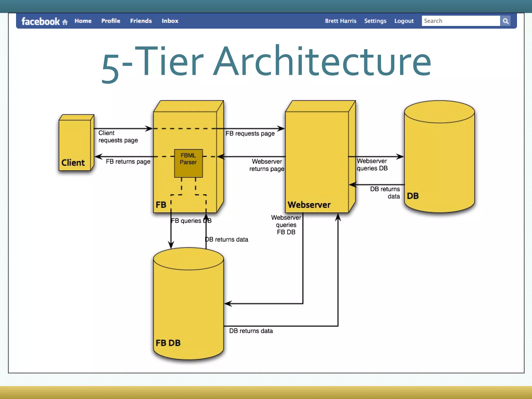Image resolution: width=532 pixels, height=399 pixels.
Task: Go to Friends in navigation bar
Action: (x=141, y=21)
